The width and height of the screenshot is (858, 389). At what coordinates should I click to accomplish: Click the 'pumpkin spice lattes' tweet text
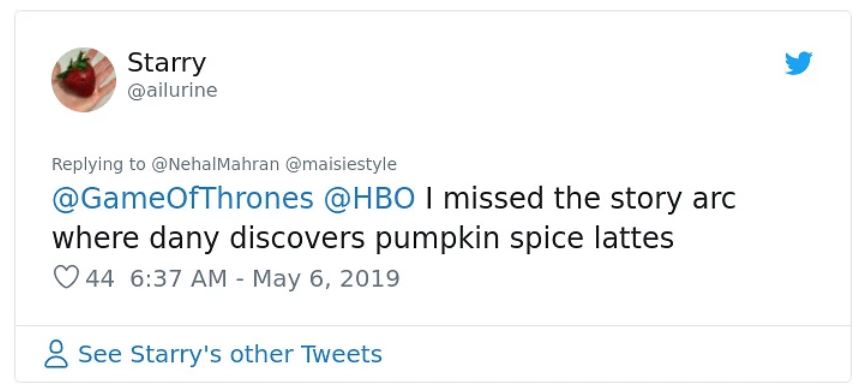524,239
